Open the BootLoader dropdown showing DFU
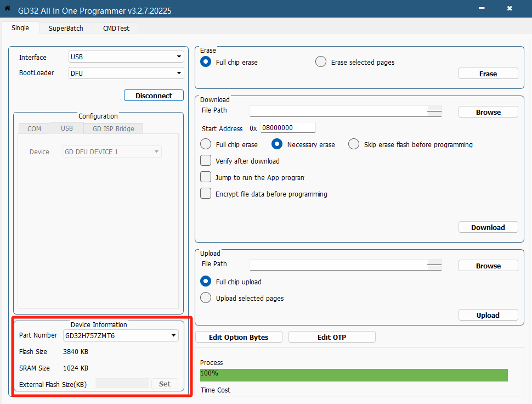Viewport: 532px width, 404px height. (126, 73)
